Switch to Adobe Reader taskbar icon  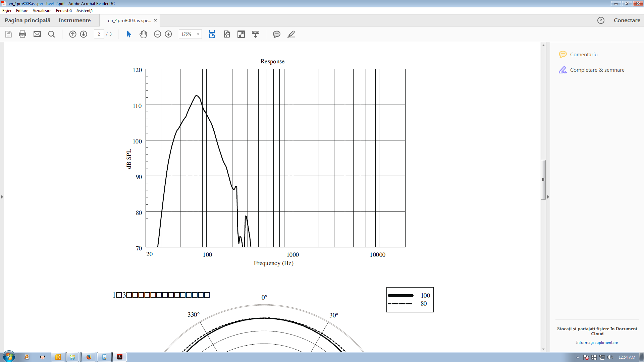coord(120,357)
